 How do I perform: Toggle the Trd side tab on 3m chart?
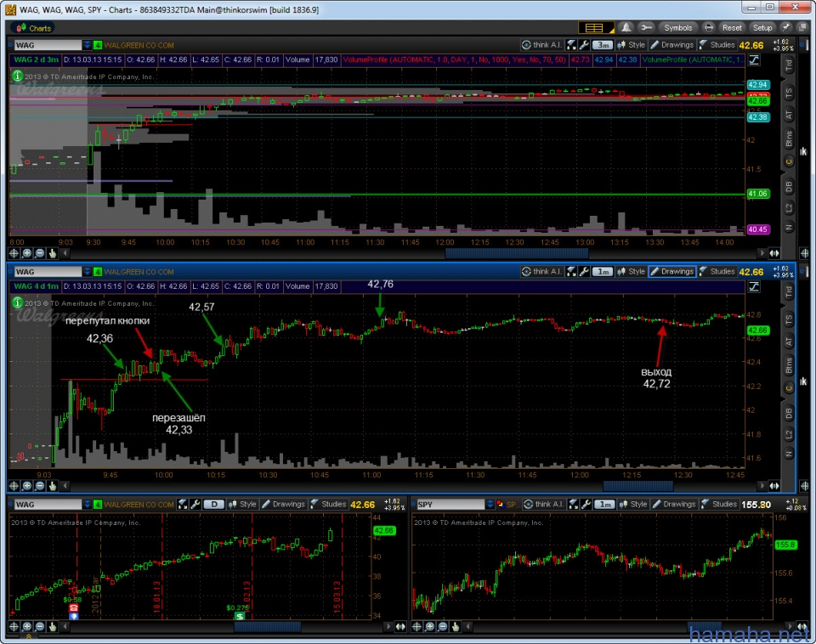pos(789,65)
